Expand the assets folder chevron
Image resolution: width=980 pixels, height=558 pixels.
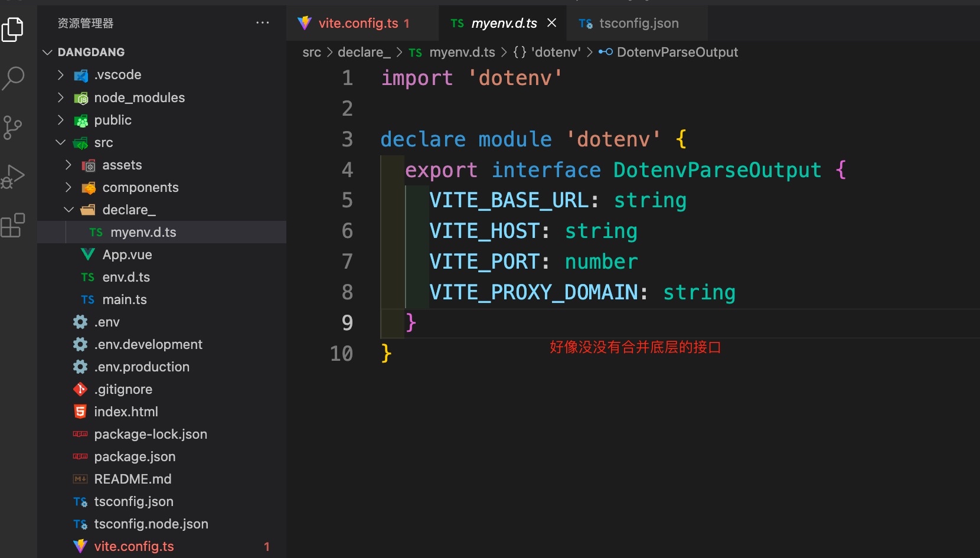pos(68,165)
